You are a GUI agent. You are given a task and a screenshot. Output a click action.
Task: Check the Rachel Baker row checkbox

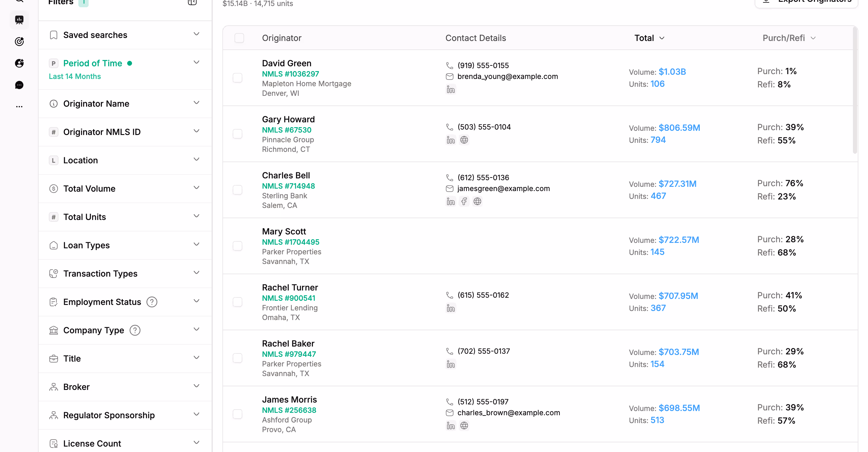[x=237, y=358]
